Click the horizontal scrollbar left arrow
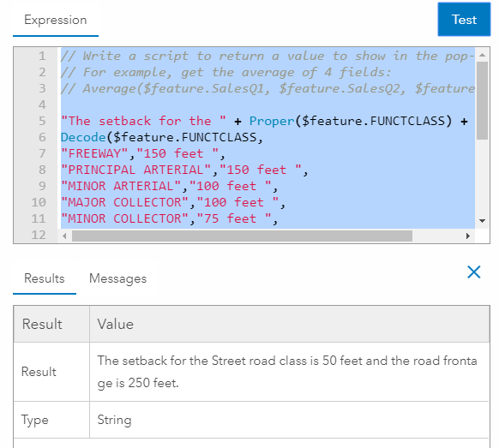The height and width of the screenshot is (448, 499). [x=64, y=236]
